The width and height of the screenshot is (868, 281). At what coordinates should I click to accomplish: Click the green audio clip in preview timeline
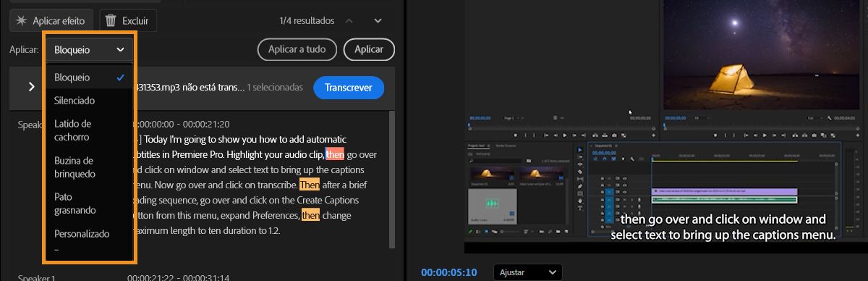click(724, 199)
